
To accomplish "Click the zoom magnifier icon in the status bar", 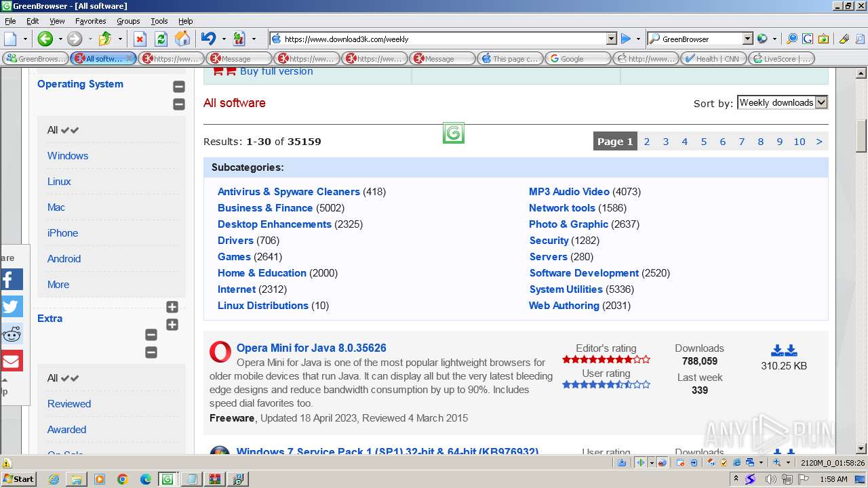I will pos(777,462).
